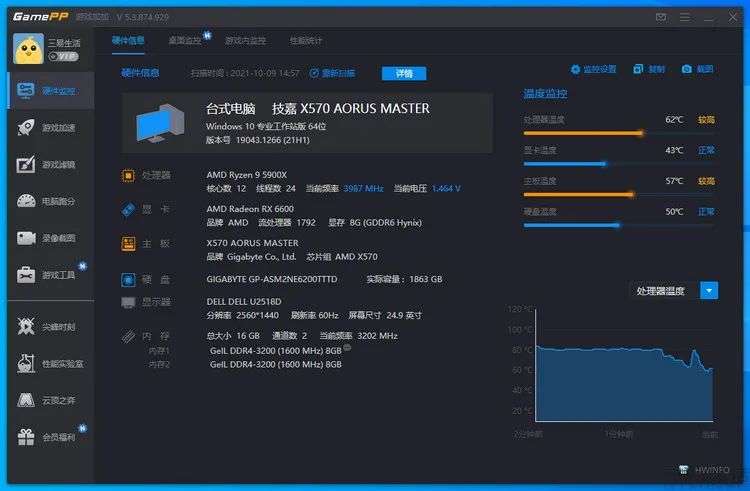The height and width of the screenshot is (491, 750).
Task: Open the 性能统计 tab
Action: 306,41
